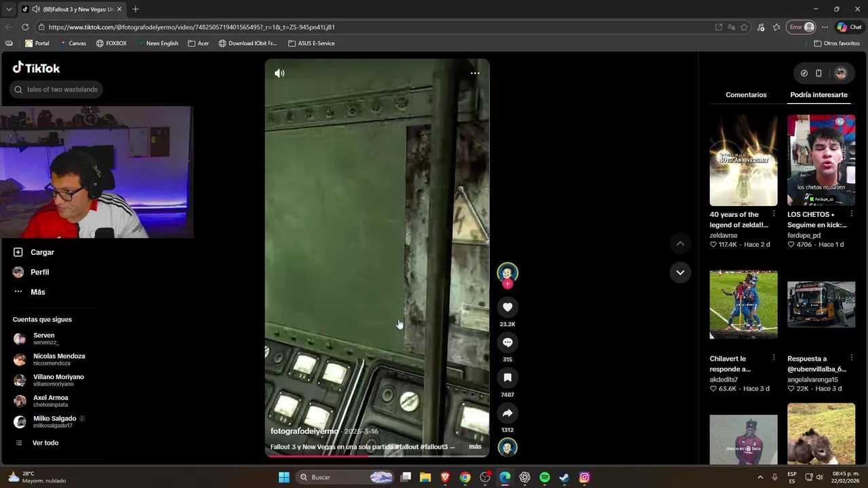
Task: Open the TikTok coins icon top right
Action: [804, 73]
